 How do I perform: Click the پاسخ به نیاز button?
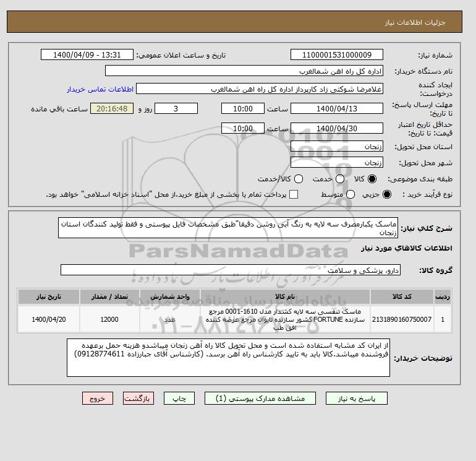pyautogui.click(x=357, y=398)
